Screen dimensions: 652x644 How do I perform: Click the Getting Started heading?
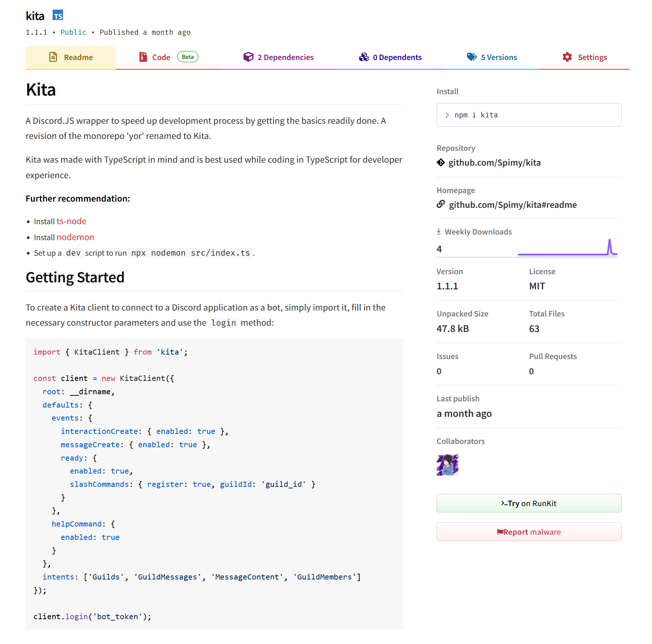[75, 278]
